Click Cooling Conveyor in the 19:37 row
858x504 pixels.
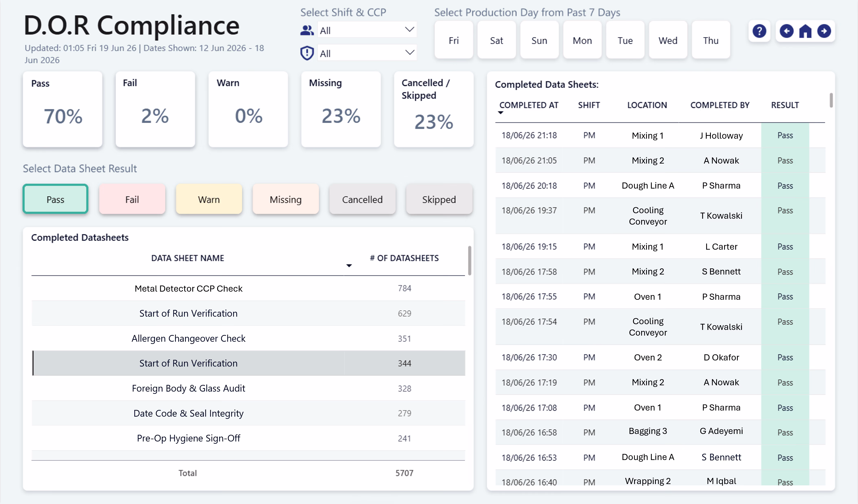(x=648, y=216)
